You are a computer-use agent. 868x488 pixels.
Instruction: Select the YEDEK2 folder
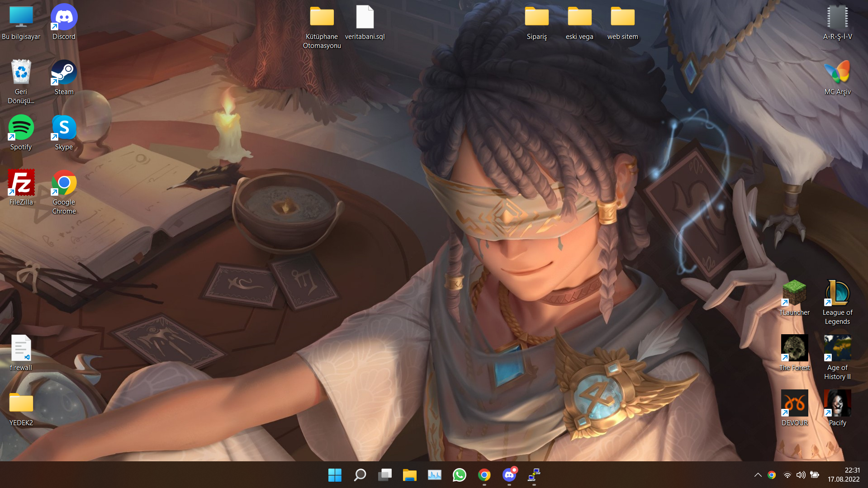[x=21, y=409]
